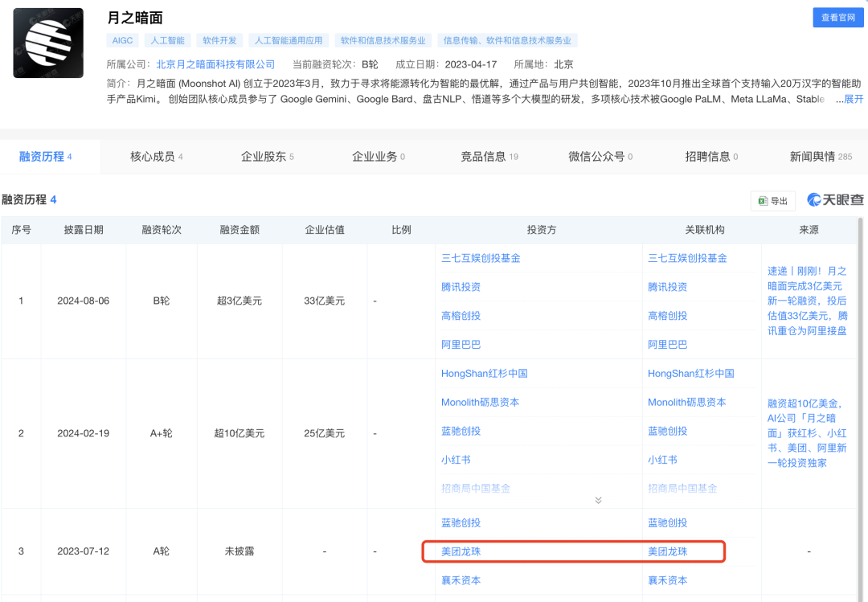Open 美团龙珠 in 投资方 column

pyautogui.click(x=461, y=551)
